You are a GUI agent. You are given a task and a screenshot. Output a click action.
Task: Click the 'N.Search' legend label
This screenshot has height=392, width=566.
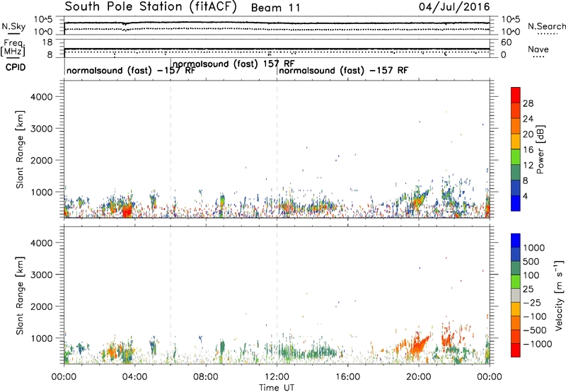546,26
